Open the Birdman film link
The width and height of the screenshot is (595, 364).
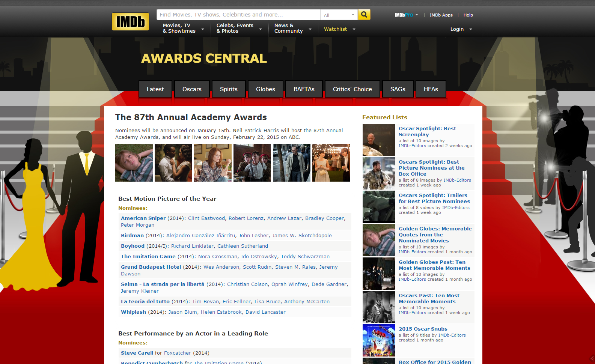132,236
